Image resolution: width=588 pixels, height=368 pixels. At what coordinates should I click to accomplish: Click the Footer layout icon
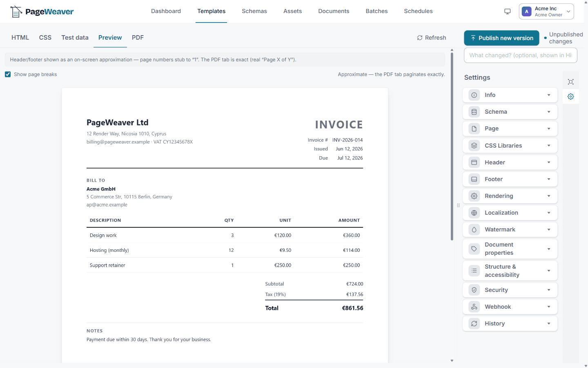tap(474, 179)
